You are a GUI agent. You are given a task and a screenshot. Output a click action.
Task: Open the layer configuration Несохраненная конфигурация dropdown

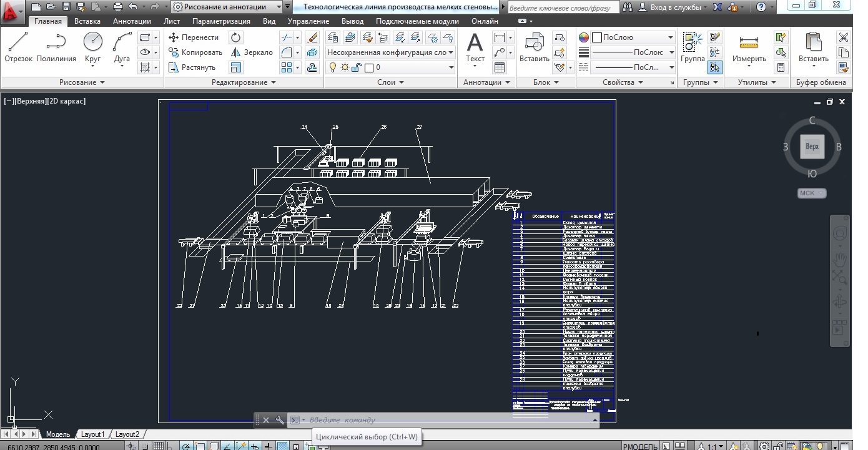390,52
